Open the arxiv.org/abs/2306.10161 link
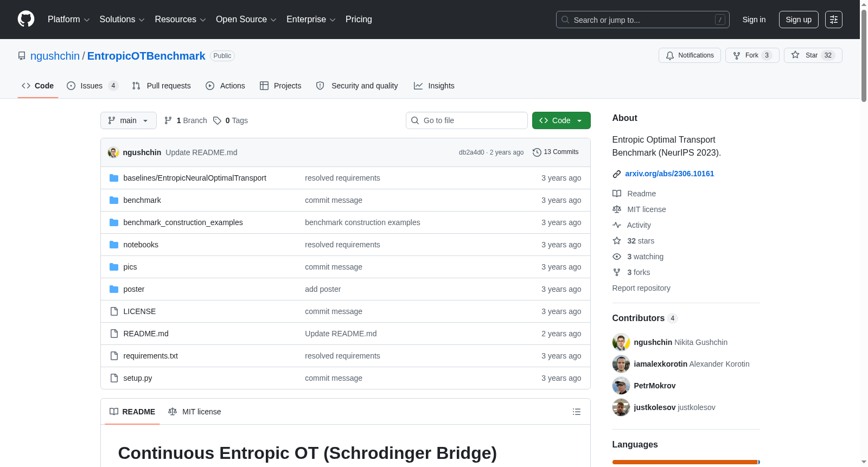Screen dimensions: 868x467 tap(669, 174)
